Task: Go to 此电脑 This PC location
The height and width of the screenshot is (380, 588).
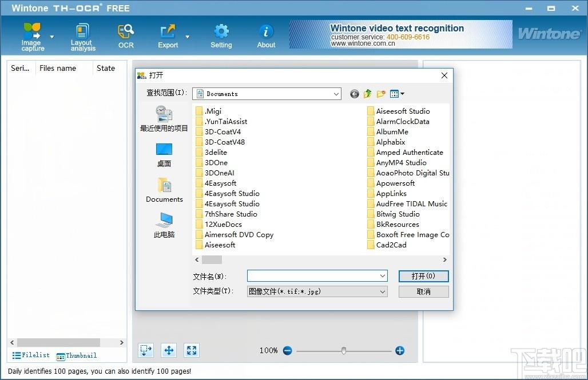Action: point(164,226)
